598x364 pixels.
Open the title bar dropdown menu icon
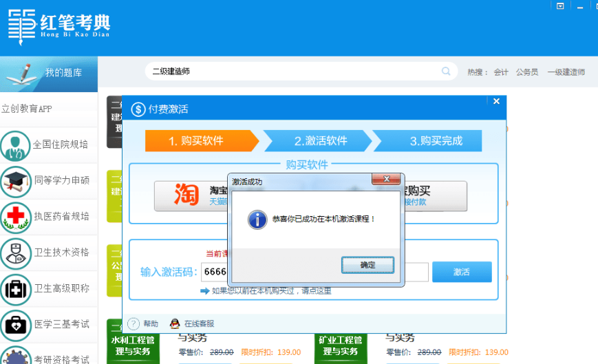(x=560, y=6)
